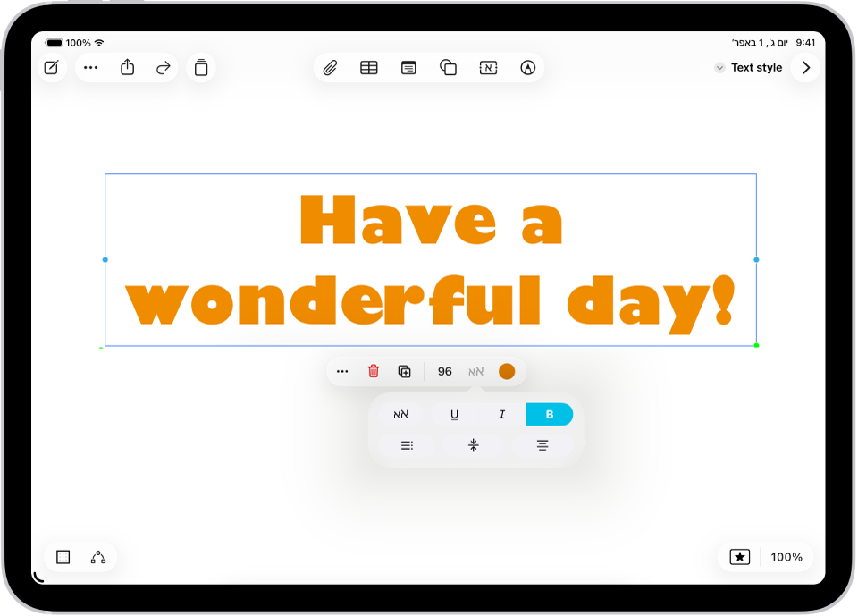Click the redo arrow icon
This screenshot has height=616, width=858.
tap(163, 68)
